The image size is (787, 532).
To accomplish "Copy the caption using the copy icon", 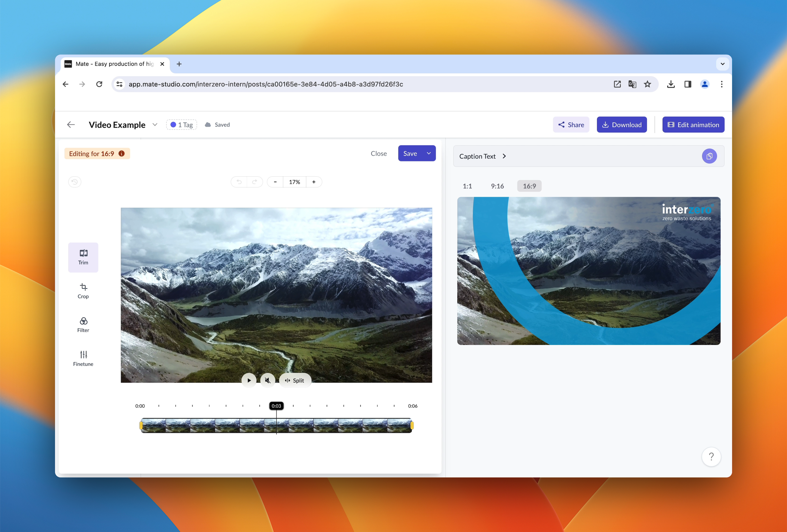I will 710,156.
